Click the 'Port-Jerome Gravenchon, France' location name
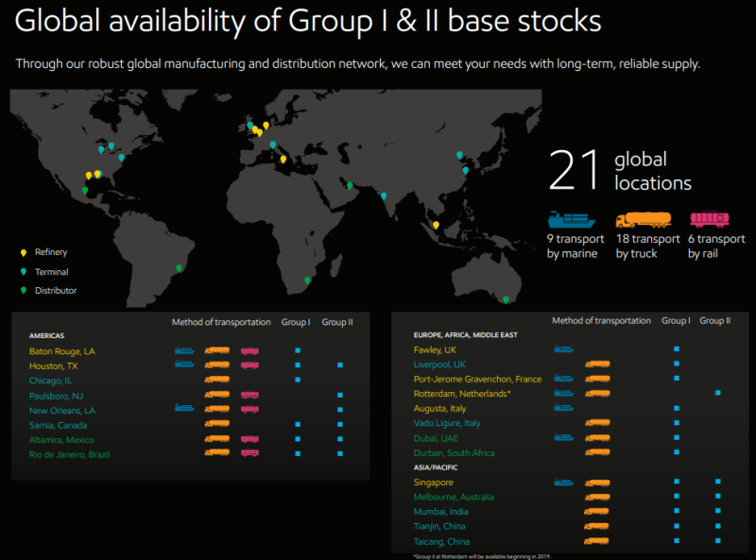The width and height of the screenshot is (756, 560). 477,379
